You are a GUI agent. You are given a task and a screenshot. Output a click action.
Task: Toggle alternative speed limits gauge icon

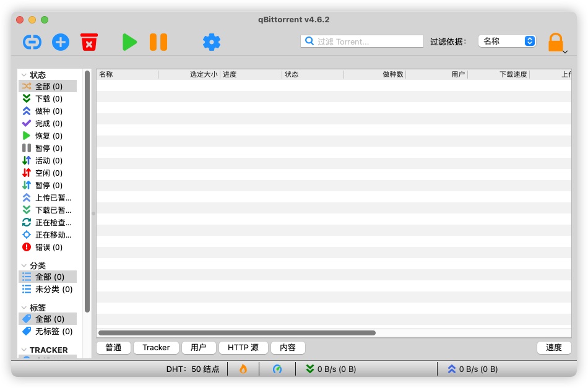click(277, 369)
